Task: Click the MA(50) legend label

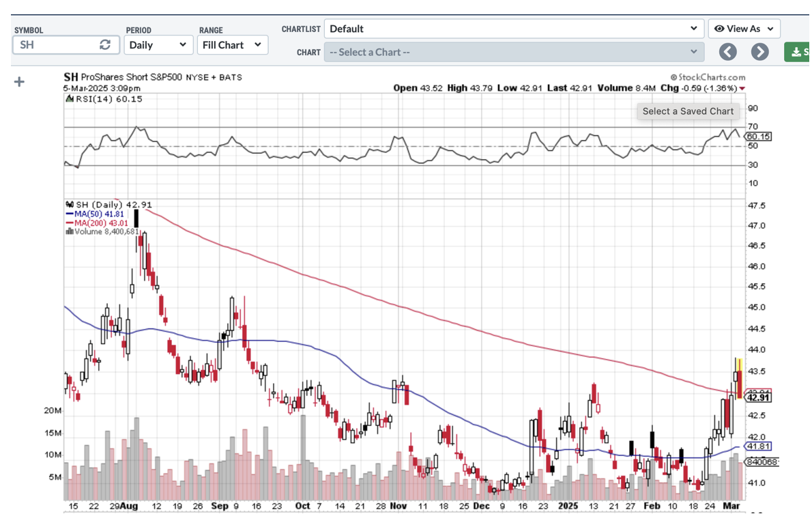Action: pyautogui.click(x=94, y=214)
